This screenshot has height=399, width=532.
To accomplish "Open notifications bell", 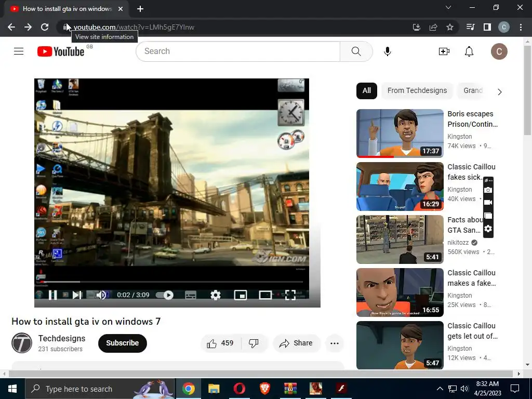I will pos(469,51).
